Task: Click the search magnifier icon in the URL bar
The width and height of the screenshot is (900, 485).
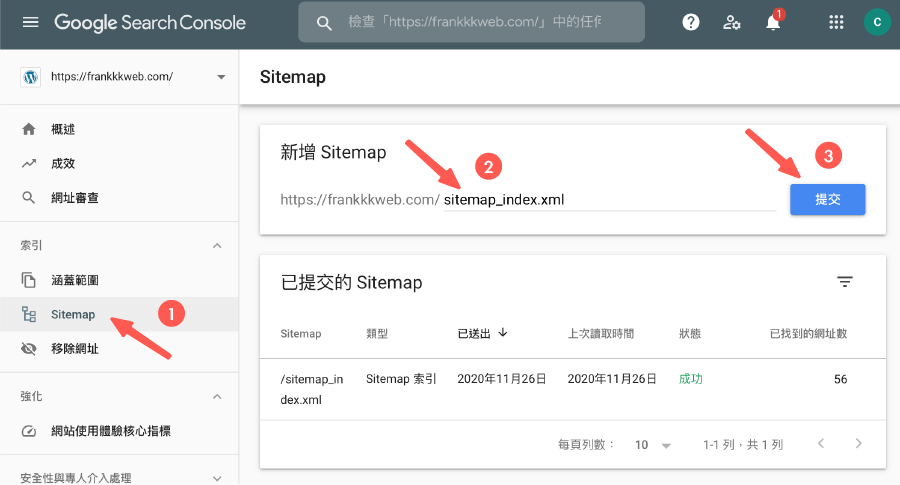Action: 324,23
